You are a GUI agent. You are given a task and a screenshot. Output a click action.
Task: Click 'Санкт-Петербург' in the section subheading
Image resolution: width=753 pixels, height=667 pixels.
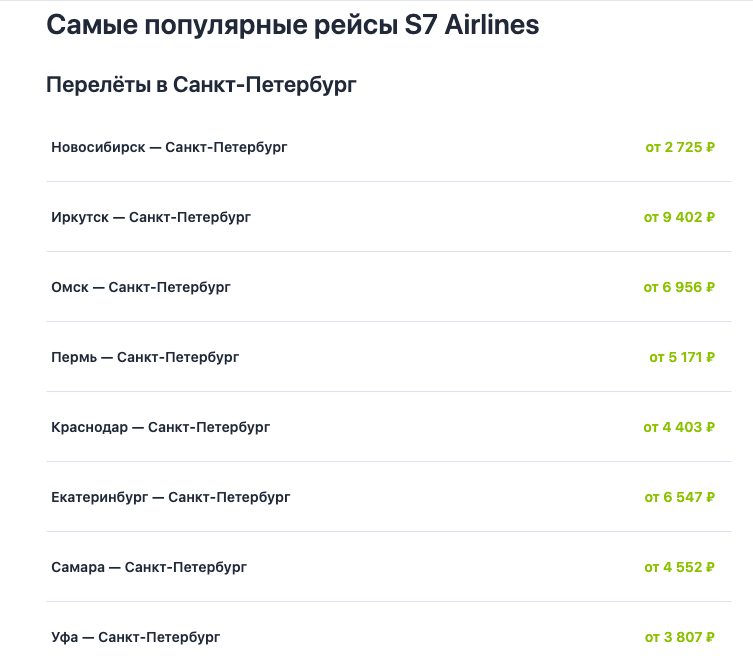265,86
